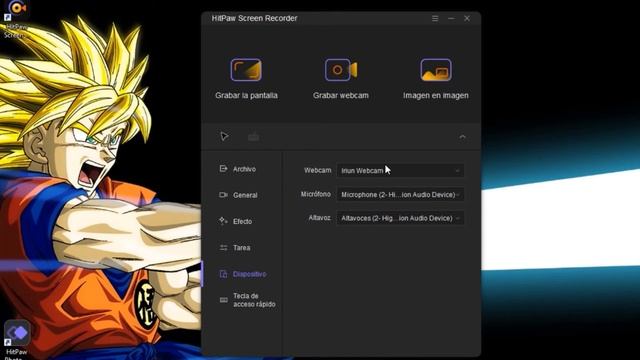Click the Grabar webcam label

click(341, 96)
